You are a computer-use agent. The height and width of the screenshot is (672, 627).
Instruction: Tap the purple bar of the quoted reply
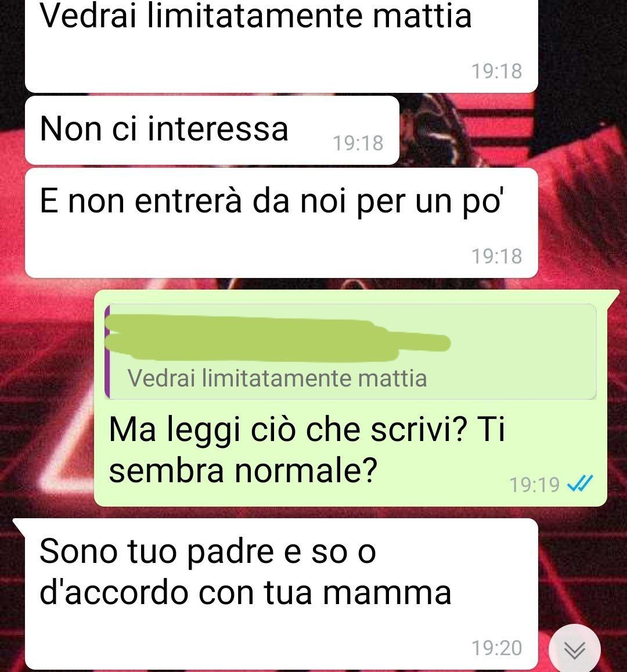click(x=107, y=352)
